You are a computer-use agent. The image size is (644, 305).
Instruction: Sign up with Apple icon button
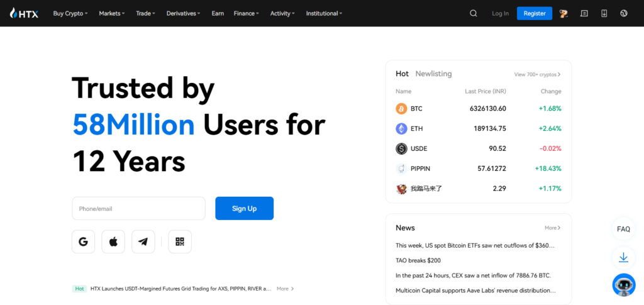coord(113,241)
